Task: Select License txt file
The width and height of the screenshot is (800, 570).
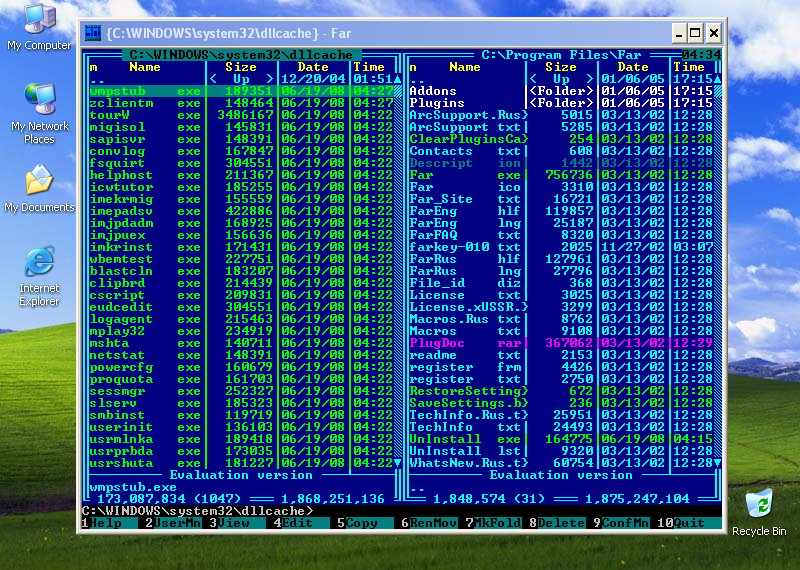Action: (561, 295)
